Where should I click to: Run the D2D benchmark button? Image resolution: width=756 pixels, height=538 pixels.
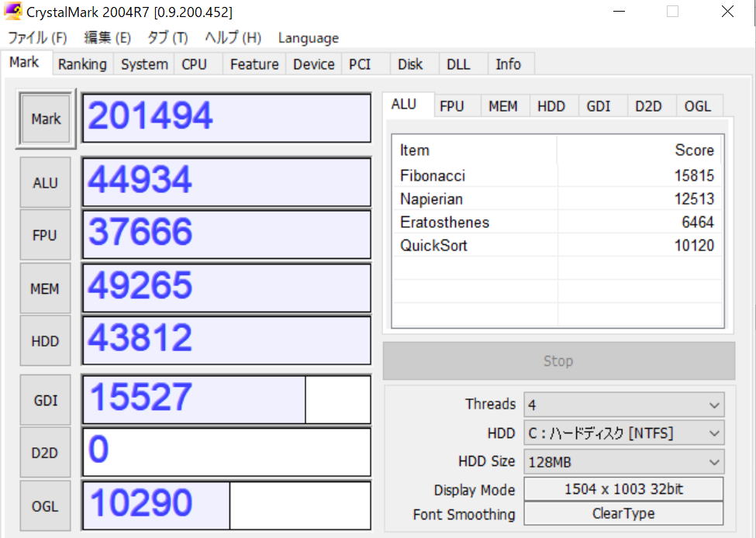point(45,453)
